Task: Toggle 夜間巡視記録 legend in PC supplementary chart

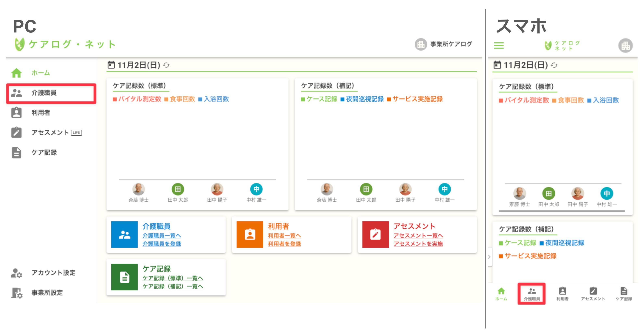Action: point(362,99)
